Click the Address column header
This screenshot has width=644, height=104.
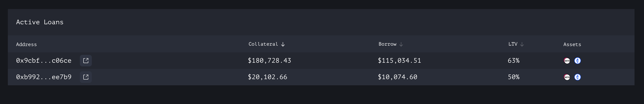tap(26, 44)
